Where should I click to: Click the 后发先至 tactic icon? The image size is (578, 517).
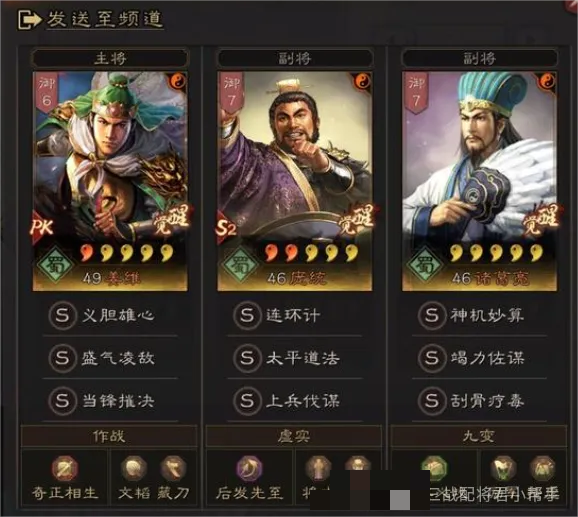click(x=250, y=469)
